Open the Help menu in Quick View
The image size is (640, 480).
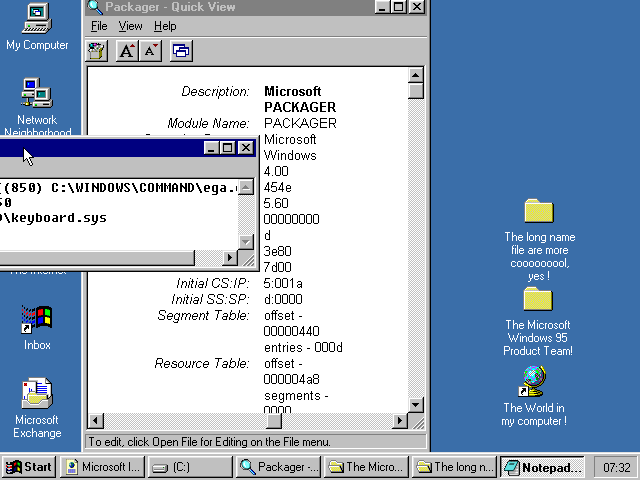pos(165,26)
